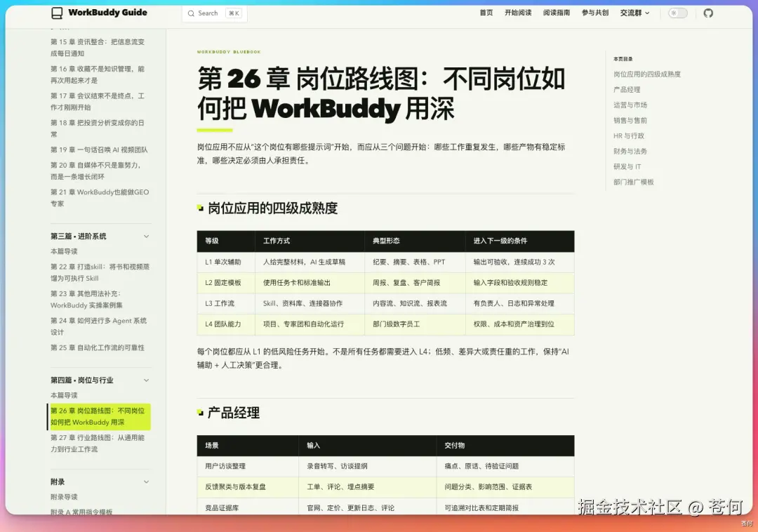Collapse the 第三篇 · 进阶系统 section

[146, 237]
